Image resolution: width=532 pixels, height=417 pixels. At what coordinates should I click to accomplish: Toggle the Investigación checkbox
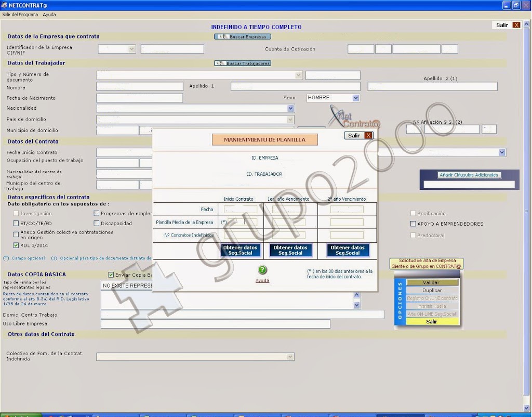pyautogui.click(x=16, y=213)
